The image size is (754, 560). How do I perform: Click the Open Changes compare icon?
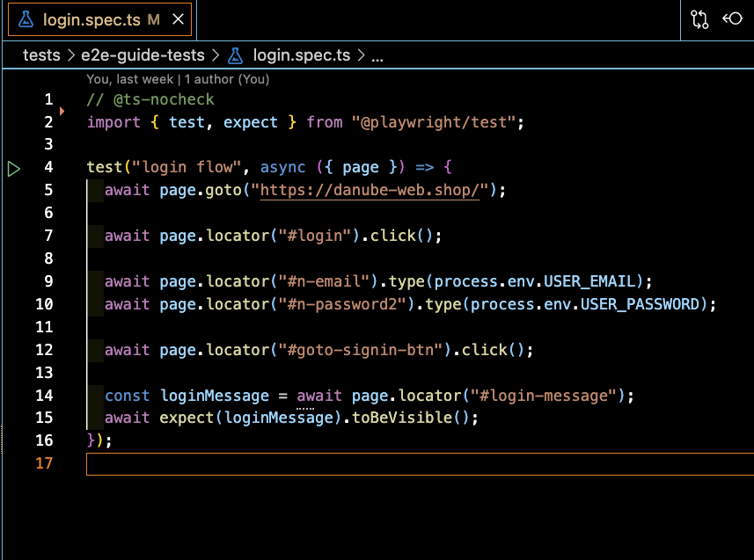point(700,19)
